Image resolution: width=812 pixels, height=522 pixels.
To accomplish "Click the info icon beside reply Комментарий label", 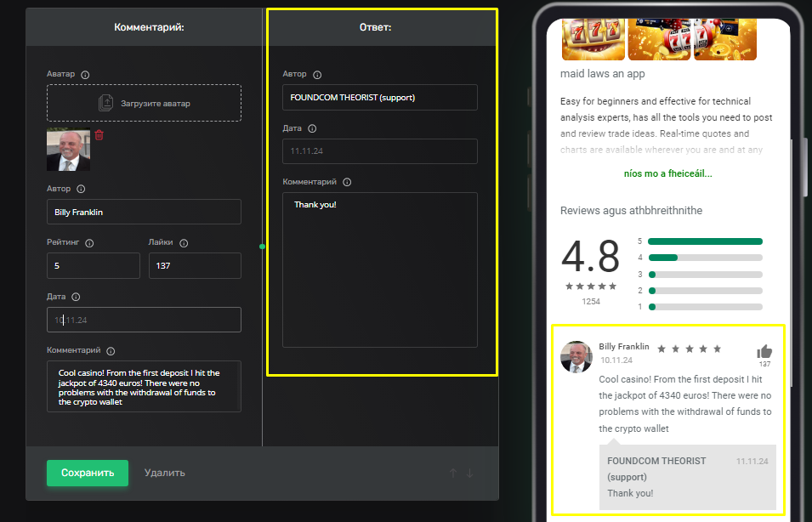I will pyautogui.click(x=347, y=182).
